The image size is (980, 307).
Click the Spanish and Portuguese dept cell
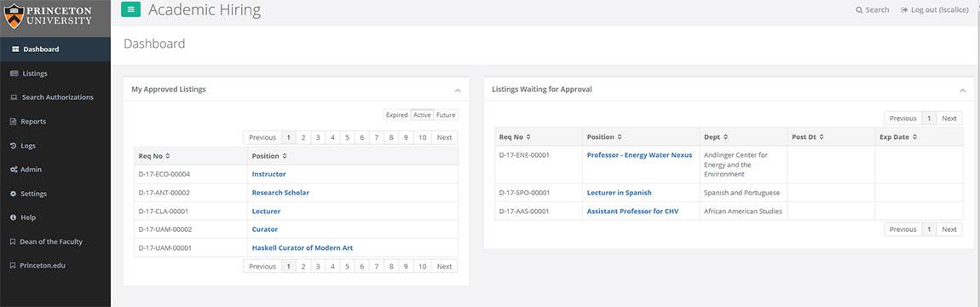(x=742, y=193)
